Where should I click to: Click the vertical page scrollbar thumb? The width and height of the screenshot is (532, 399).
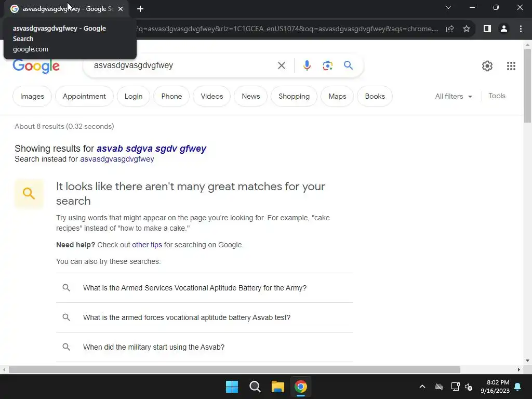(x=527, y=86)
